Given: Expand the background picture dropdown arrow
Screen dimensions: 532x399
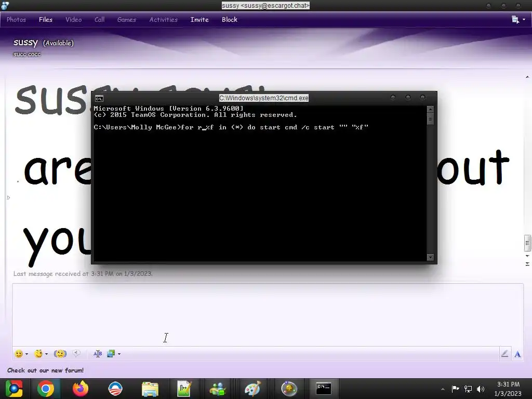Looking at the screenshot, I should click(119, 354).
